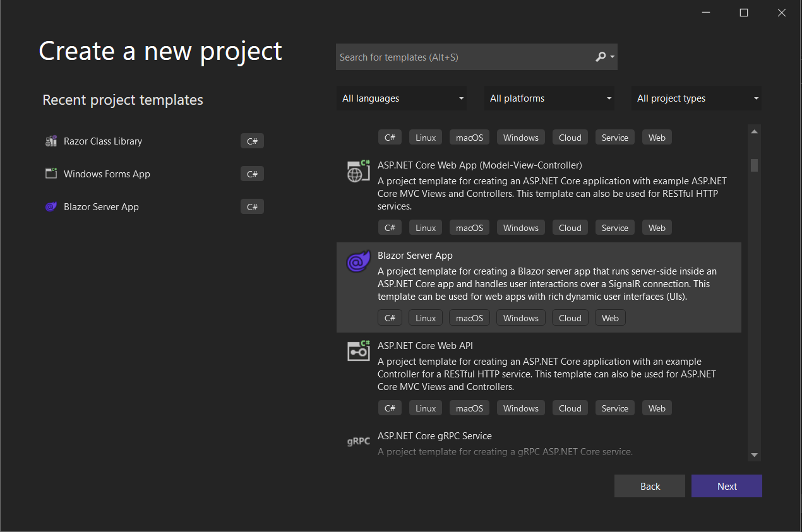Click the Blazor Server App purple template icon
The width and height of the screenshot is (802, 532).
[358, 261]
